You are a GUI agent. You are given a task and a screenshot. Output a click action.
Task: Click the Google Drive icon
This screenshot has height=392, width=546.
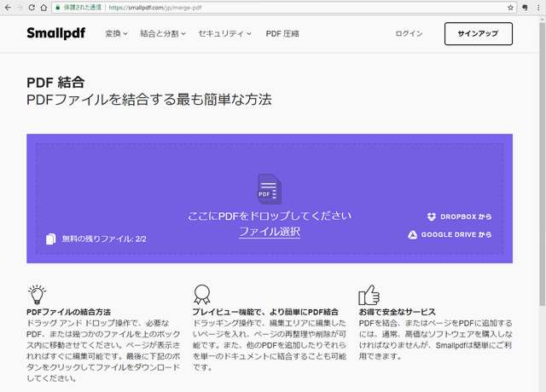tap(413, 235)
